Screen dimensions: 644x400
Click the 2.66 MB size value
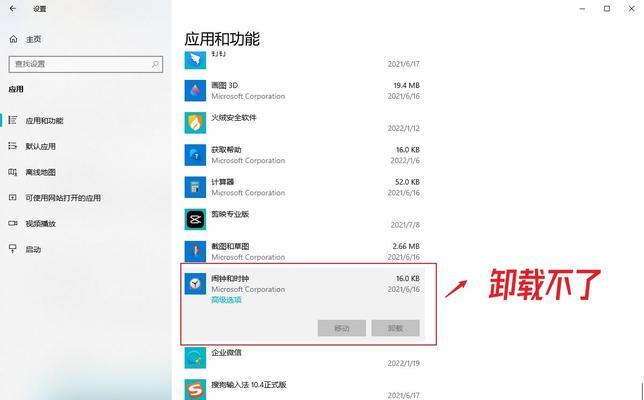coord(406,246)
